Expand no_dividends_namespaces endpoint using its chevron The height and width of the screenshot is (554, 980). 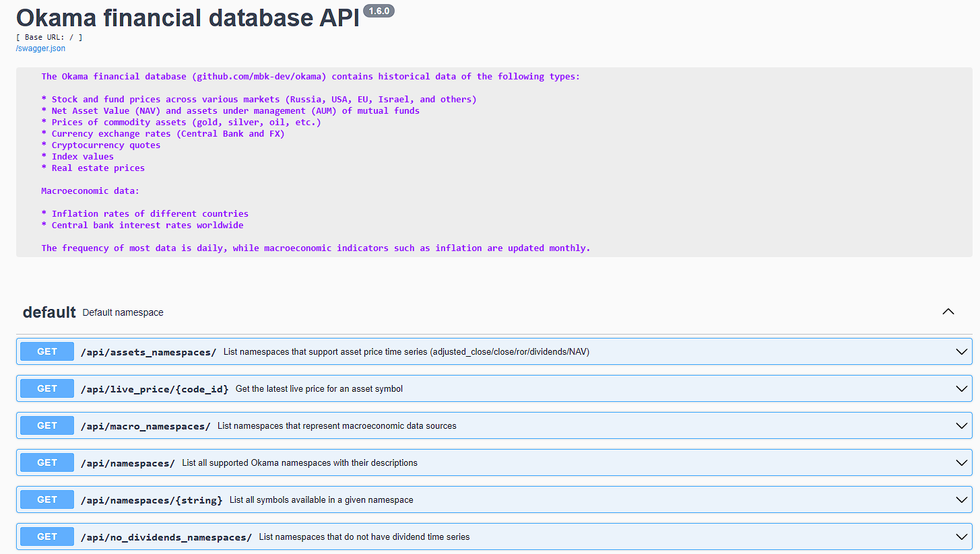pyautogui.click(x=961, y=536)
